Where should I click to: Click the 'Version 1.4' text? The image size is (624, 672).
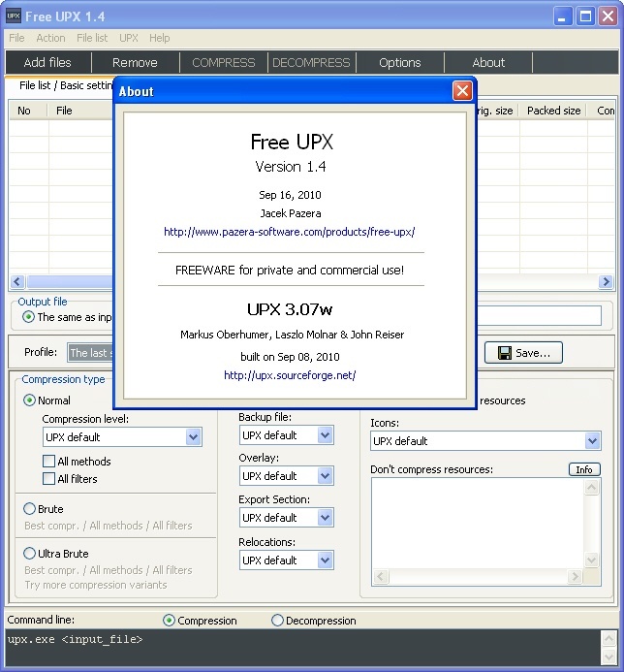point(291,167)
